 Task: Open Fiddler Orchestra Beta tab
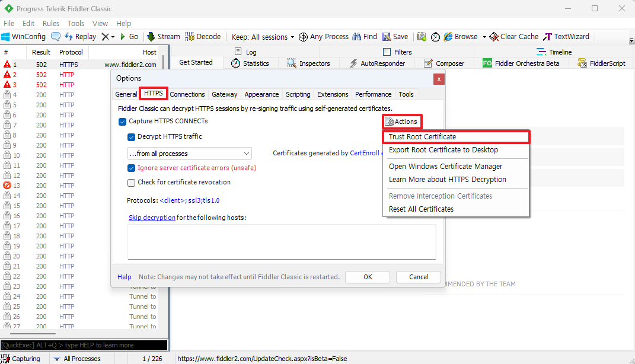click(x=521, y=63)
